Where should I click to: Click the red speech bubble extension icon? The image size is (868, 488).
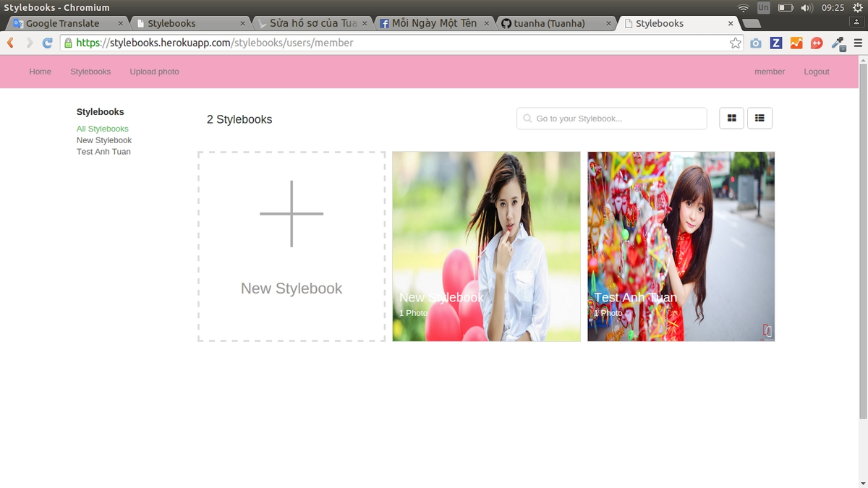tap(817, 43)
